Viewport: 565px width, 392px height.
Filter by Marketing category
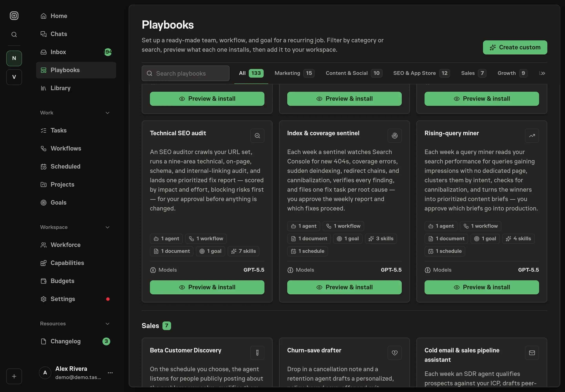pos(294,73)
